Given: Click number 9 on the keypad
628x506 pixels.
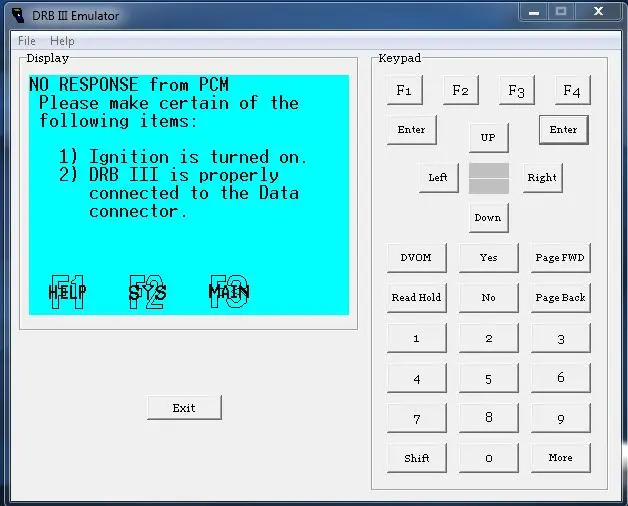Looking at the screenshot, I should pyautogui.click(x=561, y=418).
